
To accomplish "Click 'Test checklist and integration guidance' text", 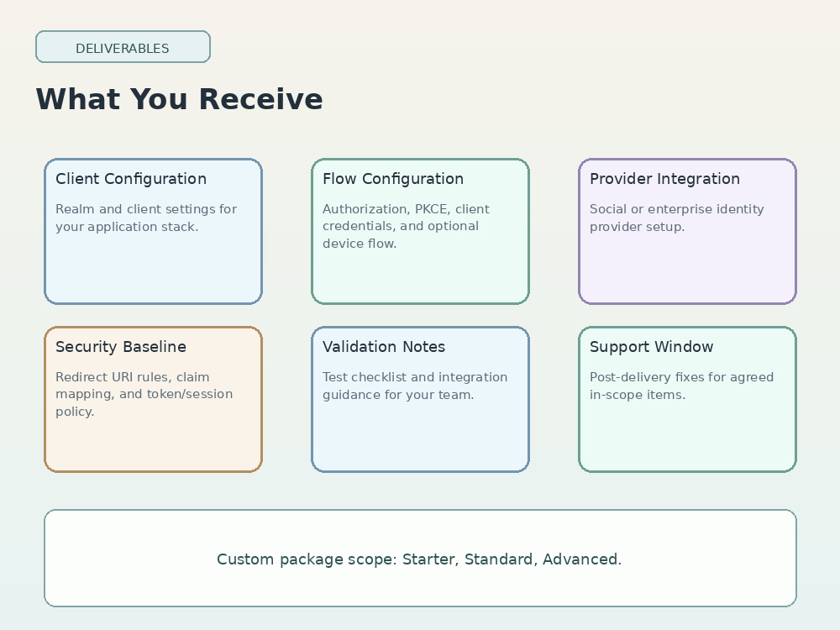I will point(415,386).
